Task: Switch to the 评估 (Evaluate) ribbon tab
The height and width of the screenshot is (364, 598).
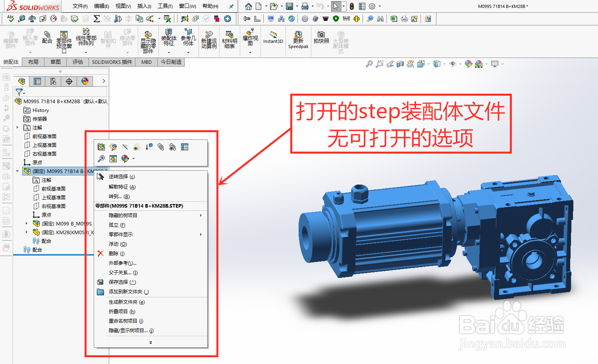Action: (78, 62)
